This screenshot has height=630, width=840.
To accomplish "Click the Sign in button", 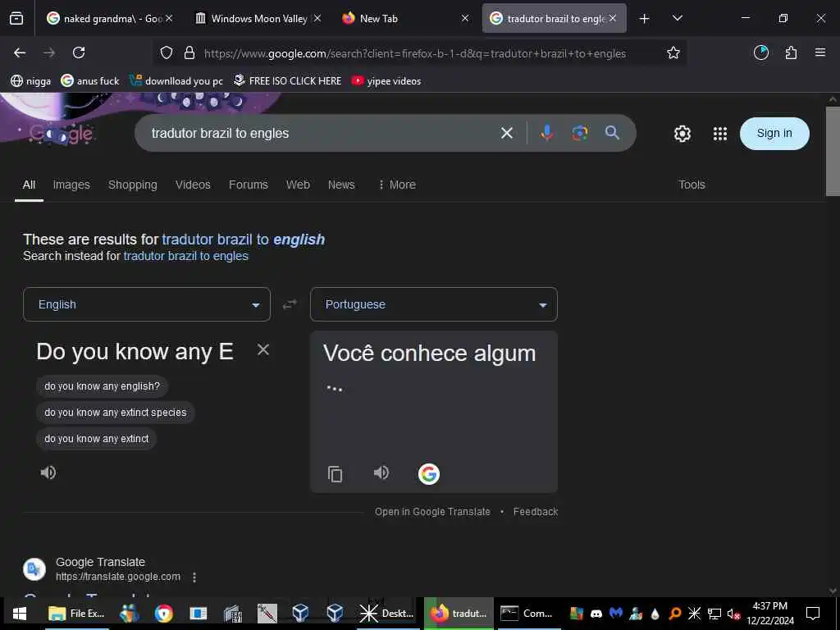I will (774, 134).
